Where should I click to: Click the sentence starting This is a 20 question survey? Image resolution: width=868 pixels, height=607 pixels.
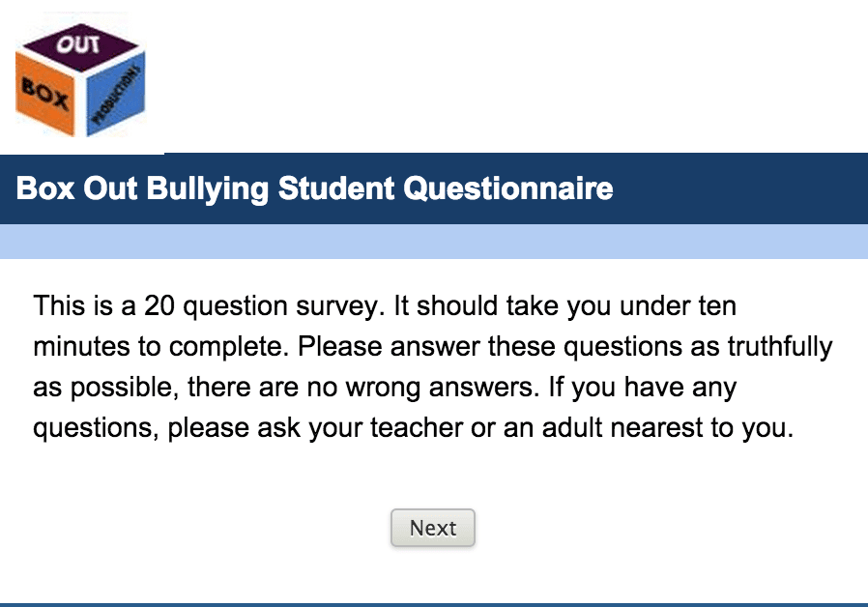209,306
